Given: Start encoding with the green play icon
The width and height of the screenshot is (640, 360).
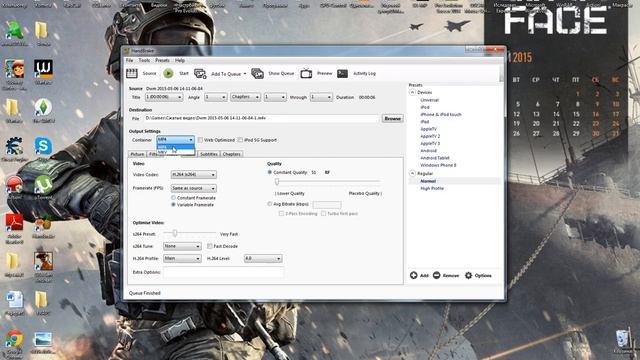Looking at the screenshot, I should coord(168,73).
